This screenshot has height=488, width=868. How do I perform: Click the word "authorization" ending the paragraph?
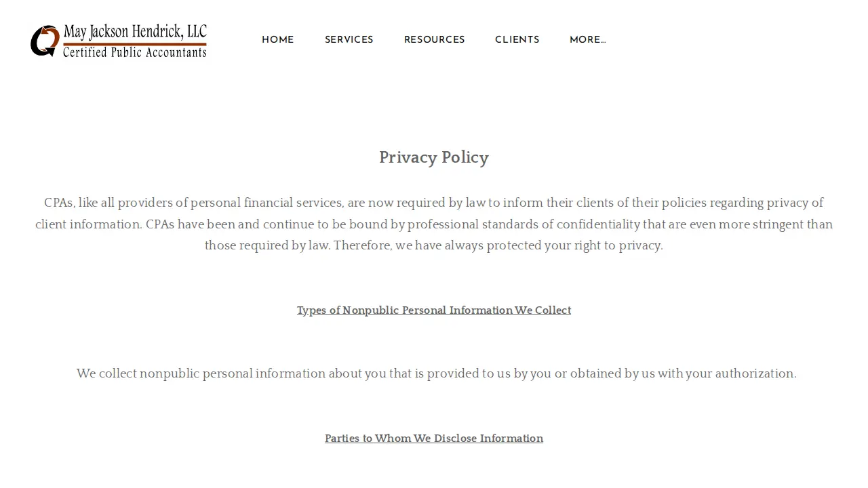[754, 373]
